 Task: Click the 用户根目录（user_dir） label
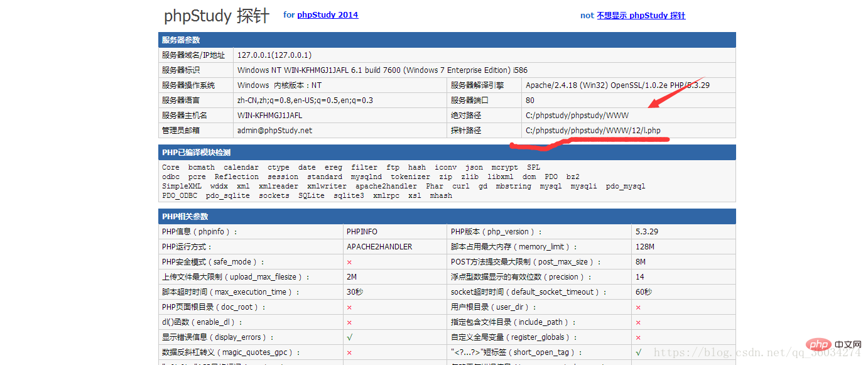point(495,307)
